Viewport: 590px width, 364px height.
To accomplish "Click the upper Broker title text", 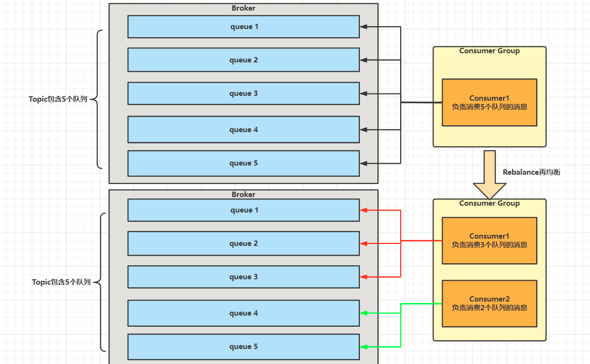I will click(243, 8).
